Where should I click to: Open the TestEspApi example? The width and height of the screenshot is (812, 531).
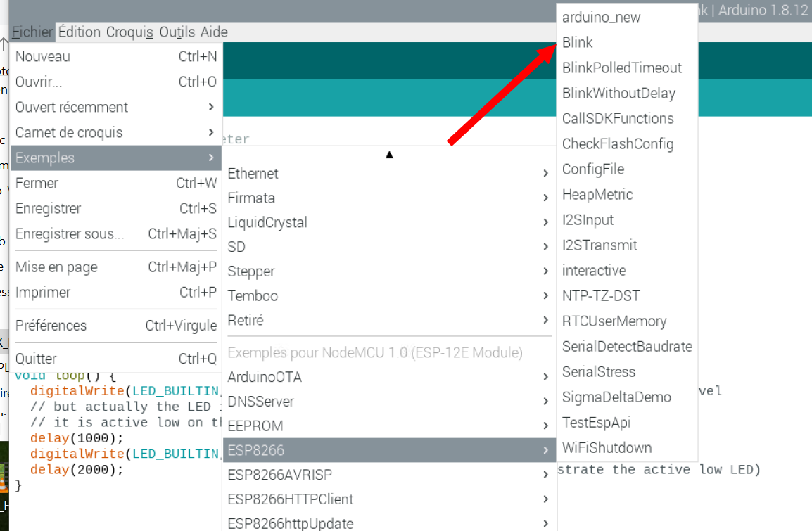pyautogui.click(x=627, y=423)
